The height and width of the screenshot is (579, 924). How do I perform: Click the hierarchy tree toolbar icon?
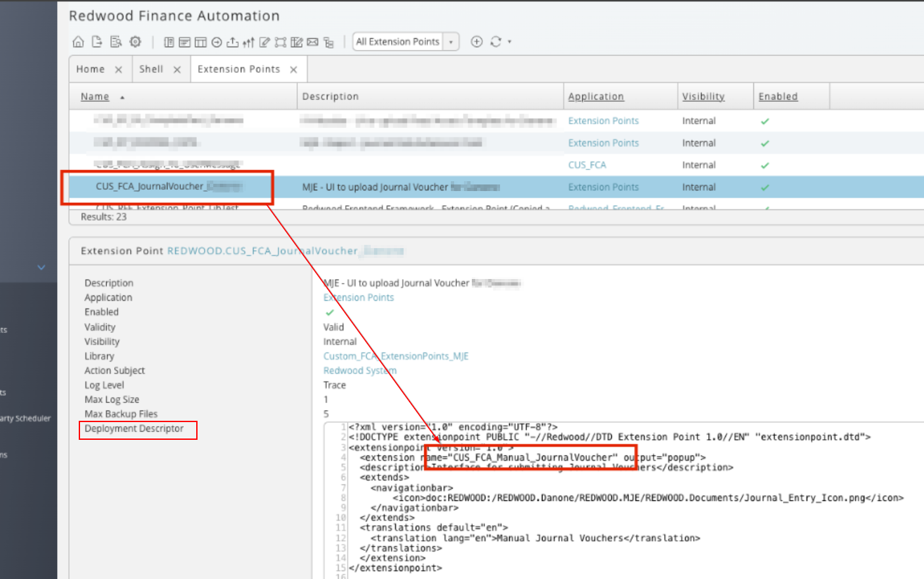329,42
